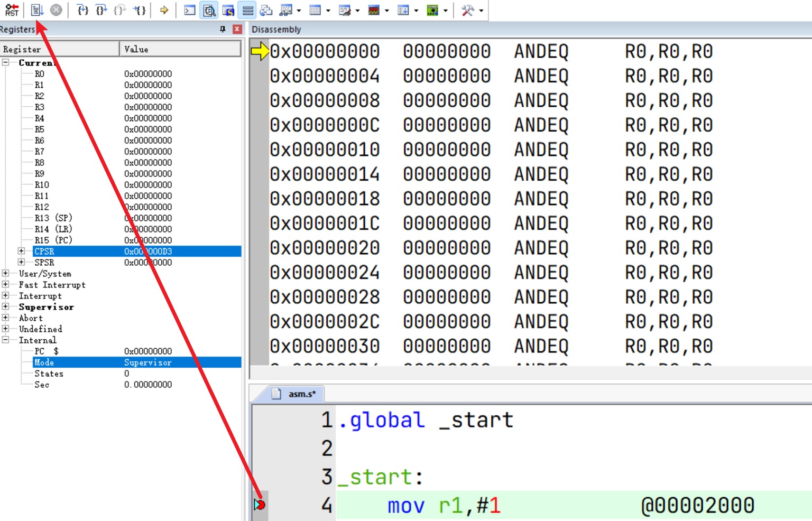Expand the Undefined register group
Viewport: 812px width, 521px height.
tap(5, 329)
